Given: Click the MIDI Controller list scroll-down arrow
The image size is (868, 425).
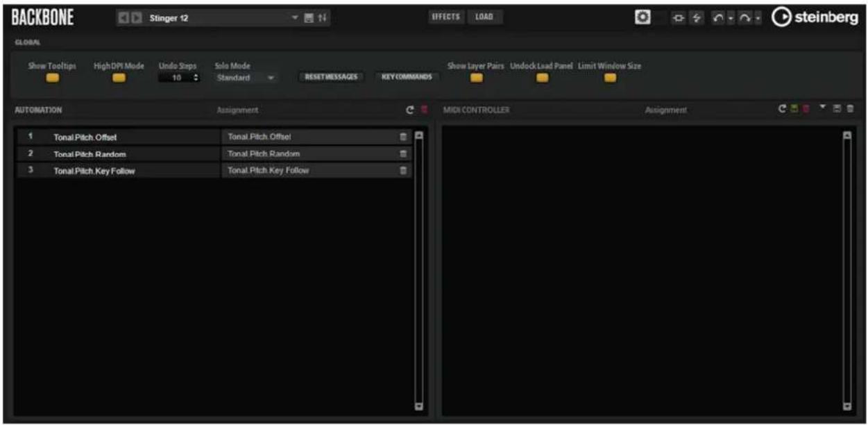Looking at the screenshot, I should (846, 407).
